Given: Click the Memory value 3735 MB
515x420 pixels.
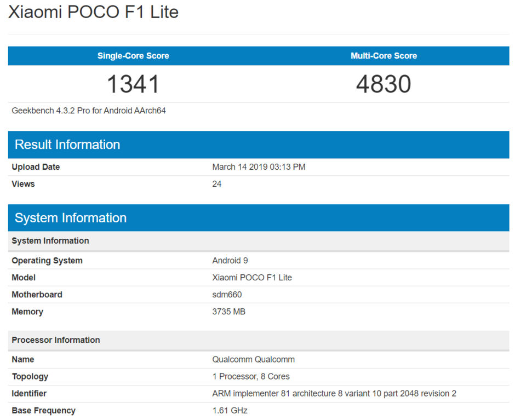Looking at the screenshot, I should [x=228, y=312].
